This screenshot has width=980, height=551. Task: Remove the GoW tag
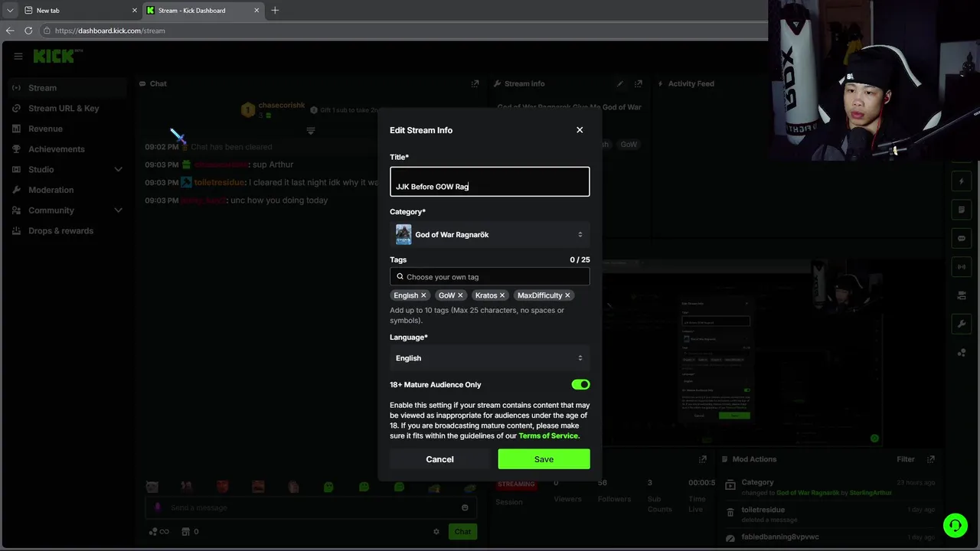click(460, 295)
